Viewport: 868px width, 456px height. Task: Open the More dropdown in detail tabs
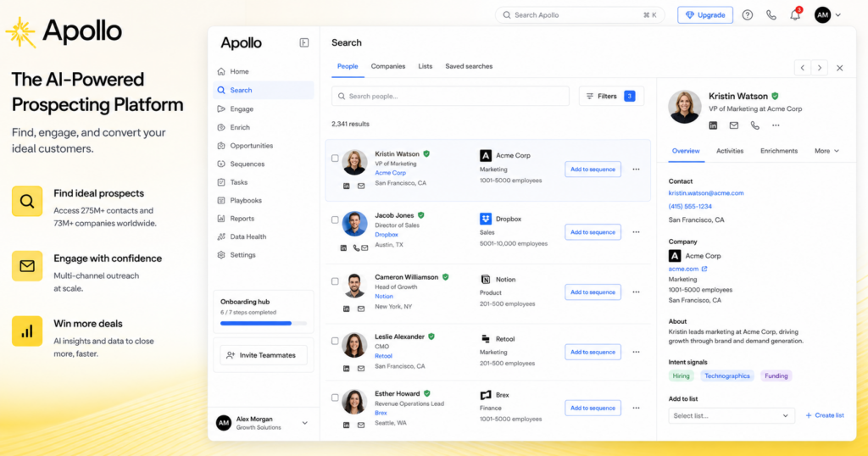click(x=826, y=151)
